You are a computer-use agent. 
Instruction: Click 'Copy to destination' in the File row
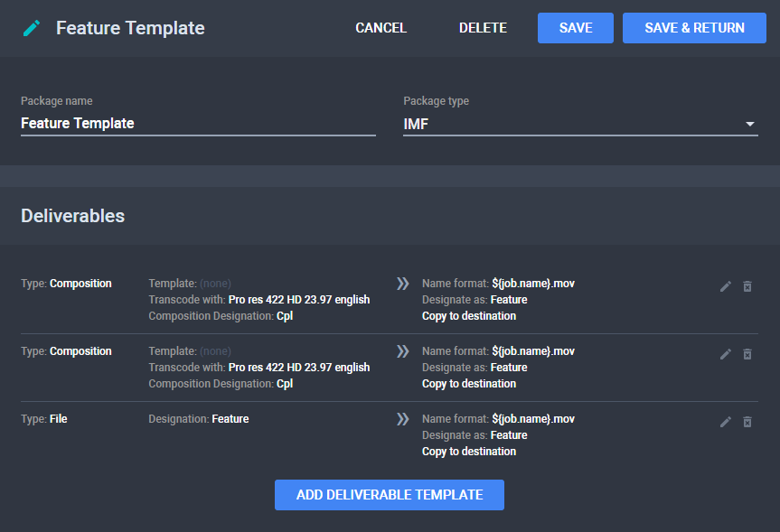tap(469, 452)
